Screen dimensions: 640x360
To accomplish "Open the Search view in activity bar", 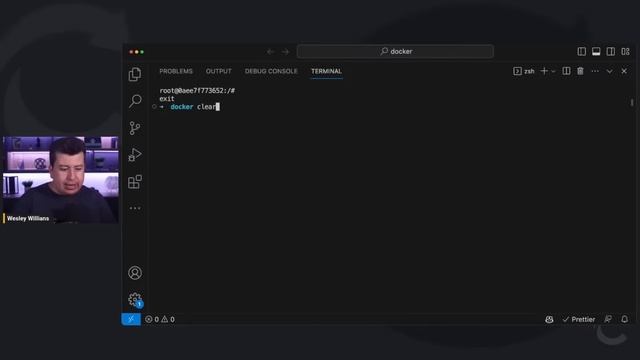I will pos(135,101).
